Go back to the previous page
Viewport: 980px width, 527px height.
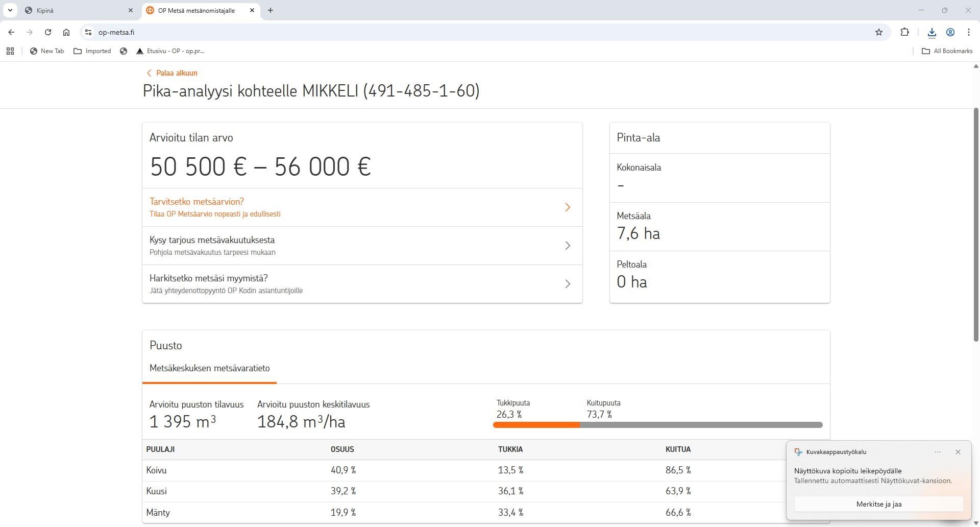(x=11, y=32)
